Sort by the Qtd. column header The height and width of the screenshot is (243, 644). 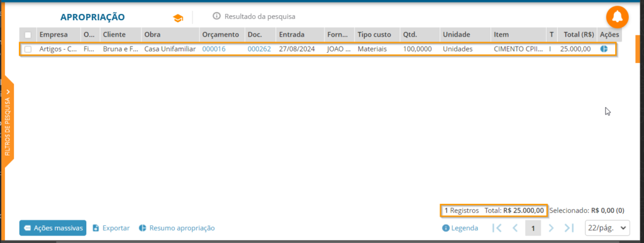[x=409, y=35]
